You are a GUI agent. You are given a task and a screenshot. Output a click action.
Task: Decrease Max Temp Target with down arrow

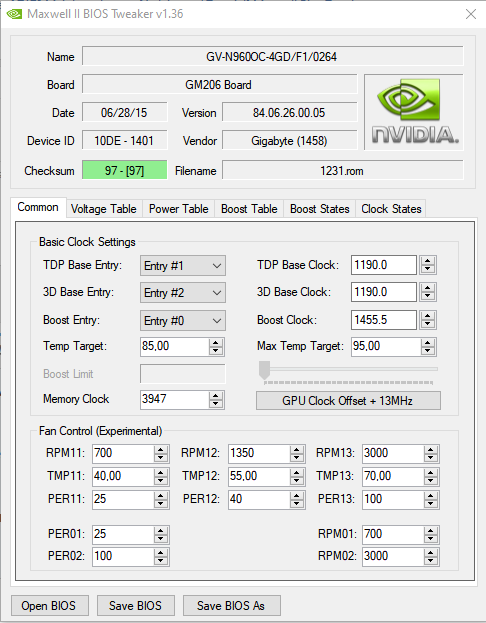(x=428, y=350)
